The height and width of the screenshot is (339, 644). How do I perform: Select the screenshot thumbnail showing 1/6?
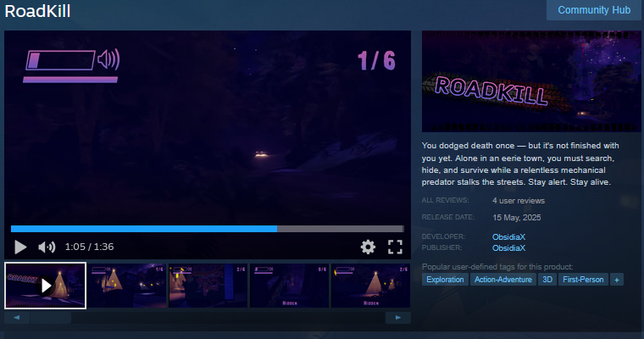(126, 286)
